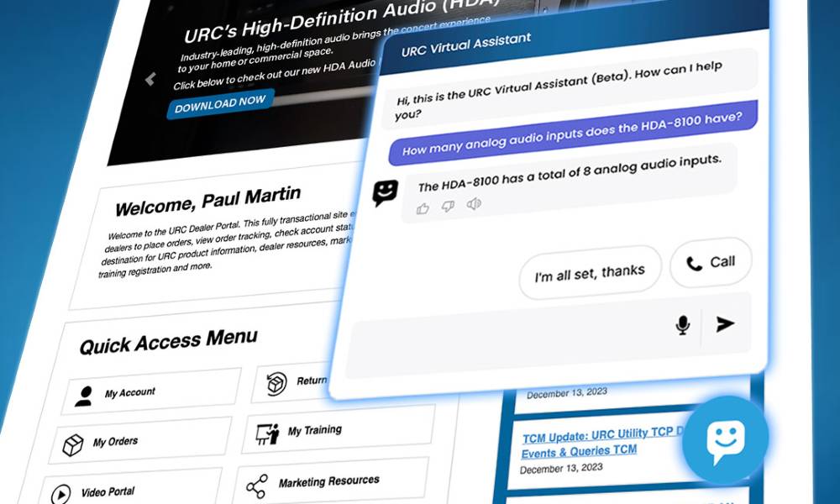Click the Call button label

(x=722, y=261)
